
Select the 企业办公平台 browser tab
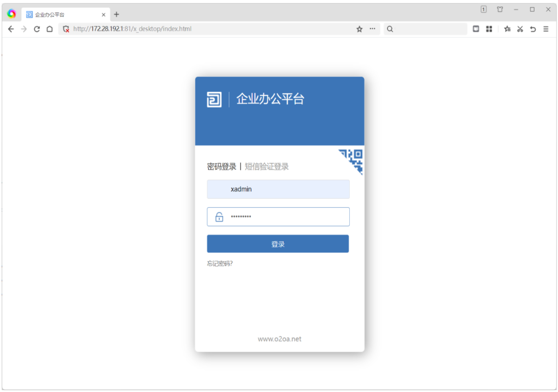pos(66,14)
